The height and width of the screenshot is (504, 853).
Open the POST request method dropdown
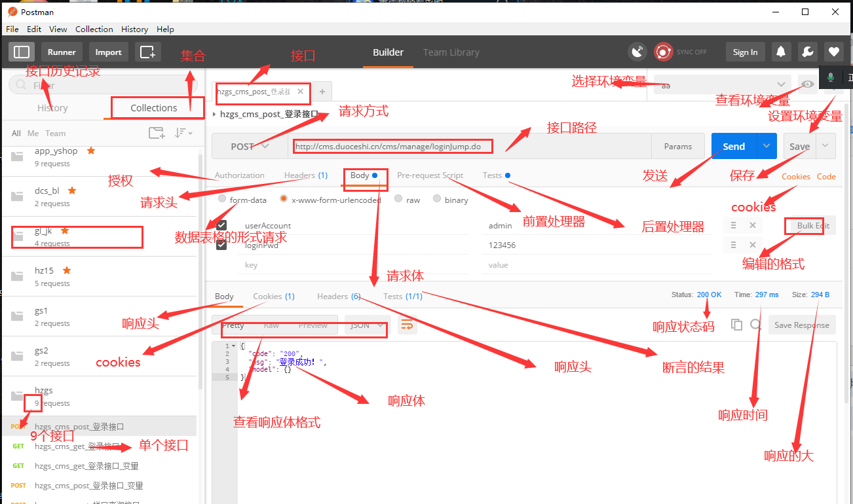[x=250, y=147]
